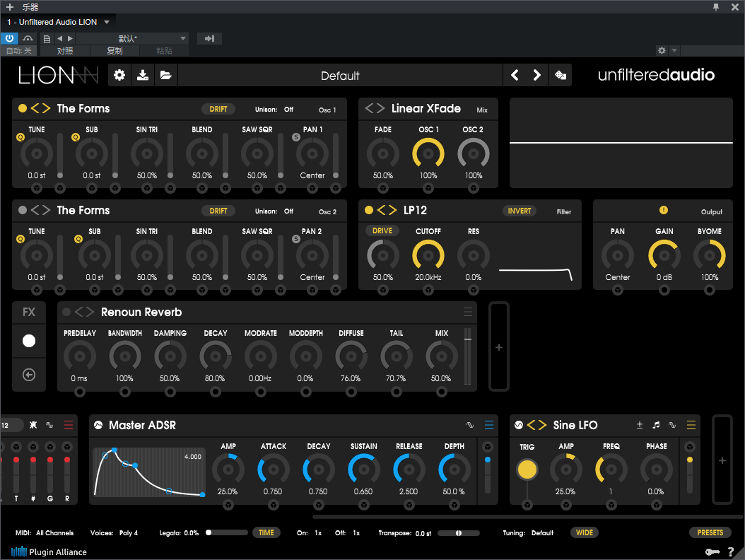Open host plugin gear options
The width and height of the screenshot is (745, 560).
(662, 50)
